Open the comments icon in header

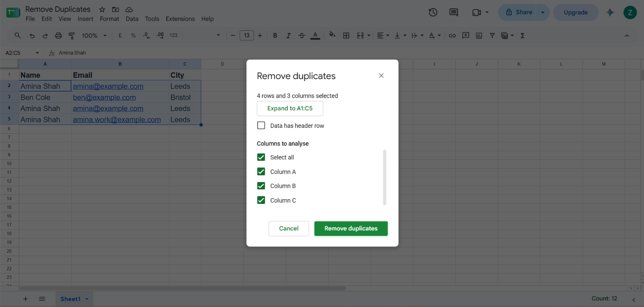click(454, 12)
